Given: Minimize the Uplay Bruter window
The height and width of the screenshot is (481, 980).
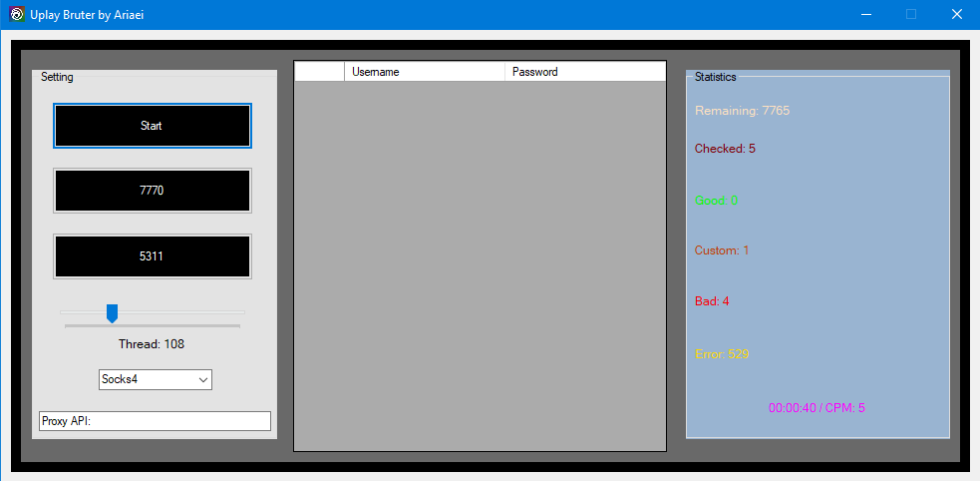Looking at the screenshot, I should pyautogui.click(x=865, y=14).
